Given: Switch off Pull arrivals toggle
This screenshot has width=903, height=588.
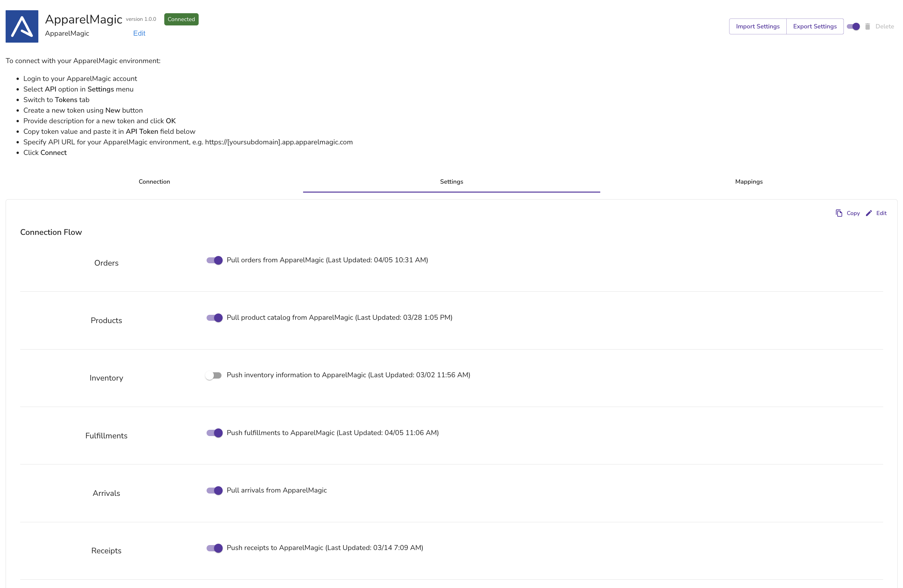Looking at the screenshot, I should coord(215,491).
